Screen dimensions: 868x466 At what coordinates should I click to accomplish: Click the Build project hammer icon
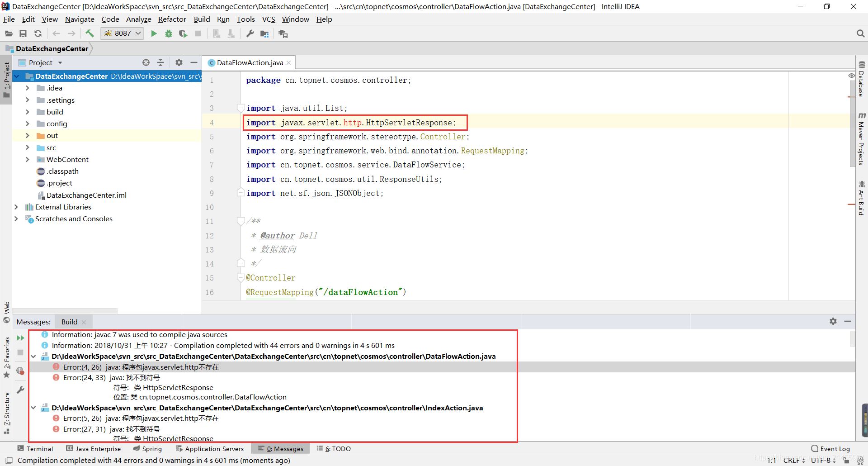[x=90, y=33]
